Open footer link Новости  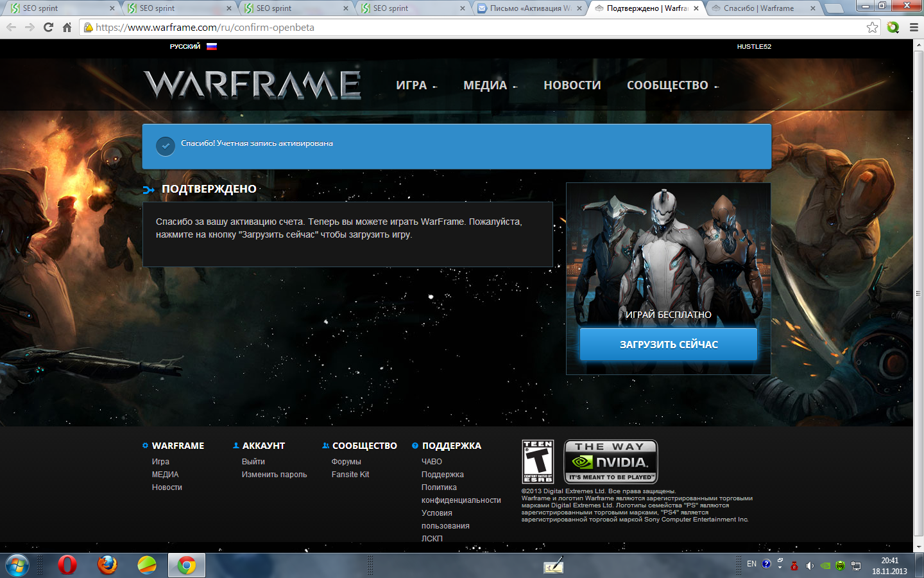coord(167,487)
